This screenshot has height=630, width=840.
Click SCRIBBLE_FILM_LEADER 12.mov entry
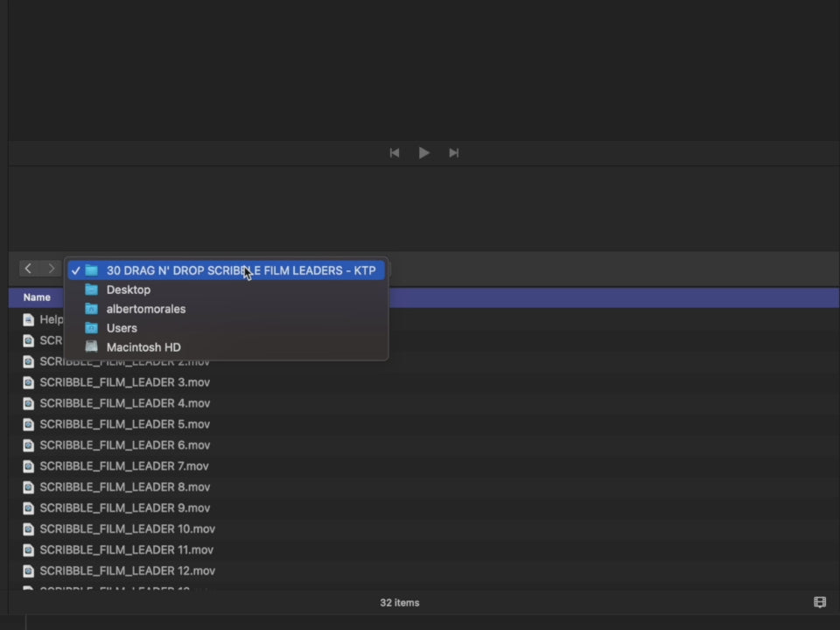pyautogui.click(x=127, y=571)
